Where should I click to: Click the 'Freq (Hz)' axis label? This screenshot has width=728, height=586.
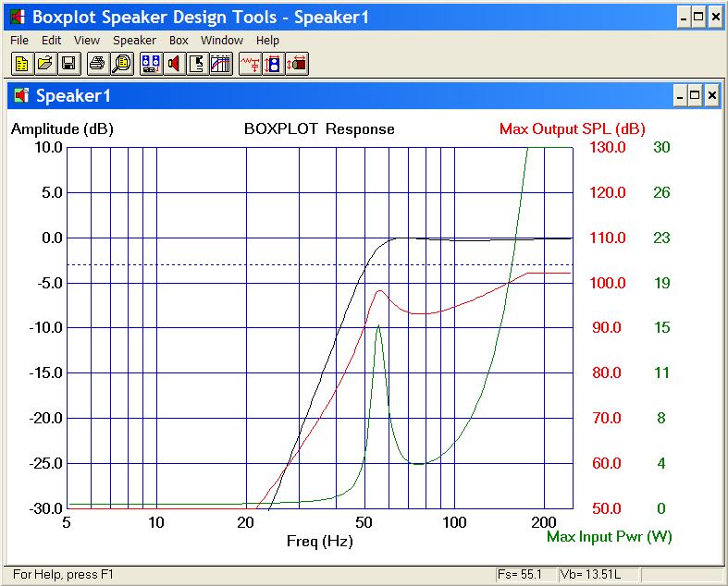click(320, 541)
